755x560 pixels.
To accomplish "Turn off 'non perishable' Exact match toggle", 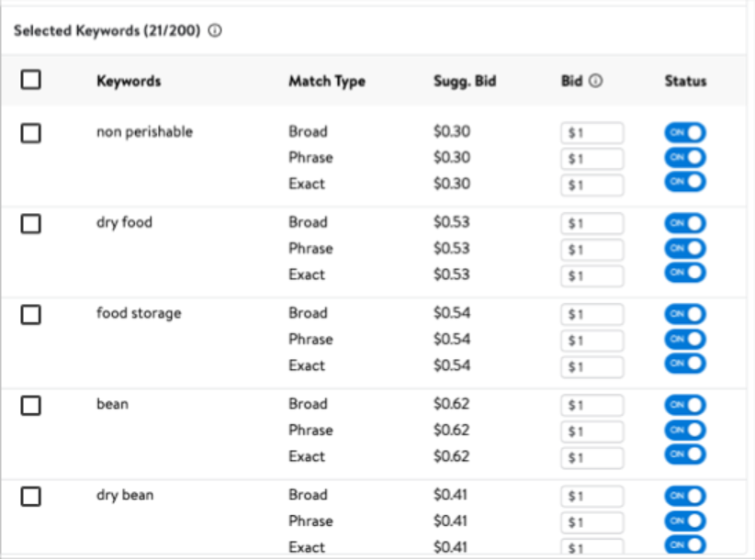I will pos(685,181).
